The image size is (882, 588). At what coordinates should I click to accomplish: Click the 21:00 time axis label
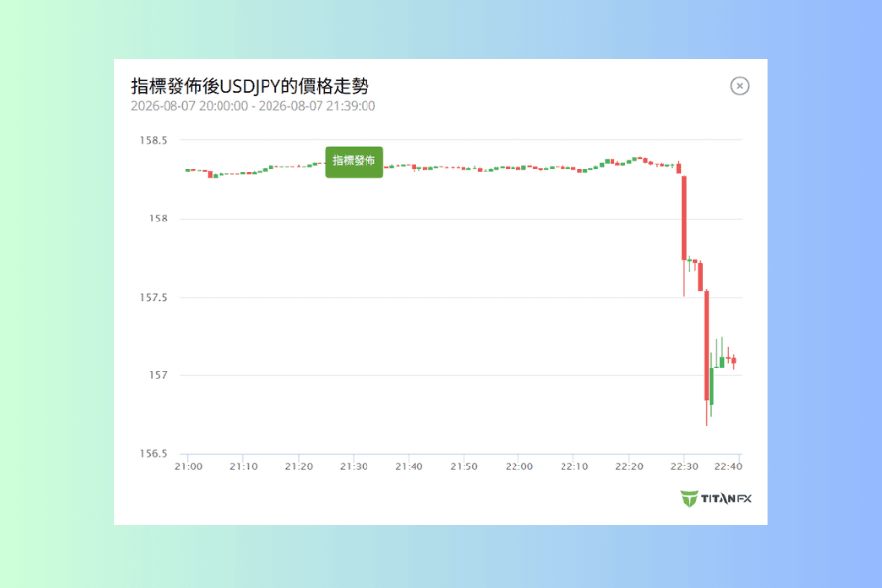click(188, 466)
